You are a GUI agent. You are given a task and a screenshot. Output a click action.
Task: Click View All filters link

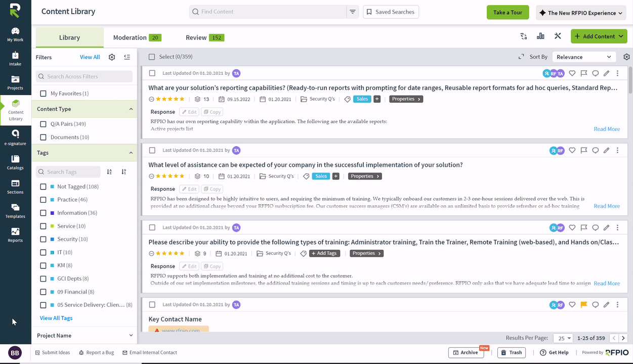(x=90, y=57)
